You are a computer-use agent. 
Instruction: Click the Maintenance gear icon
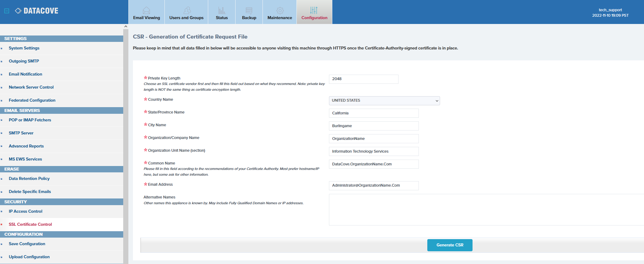click(x=280, y=11)
